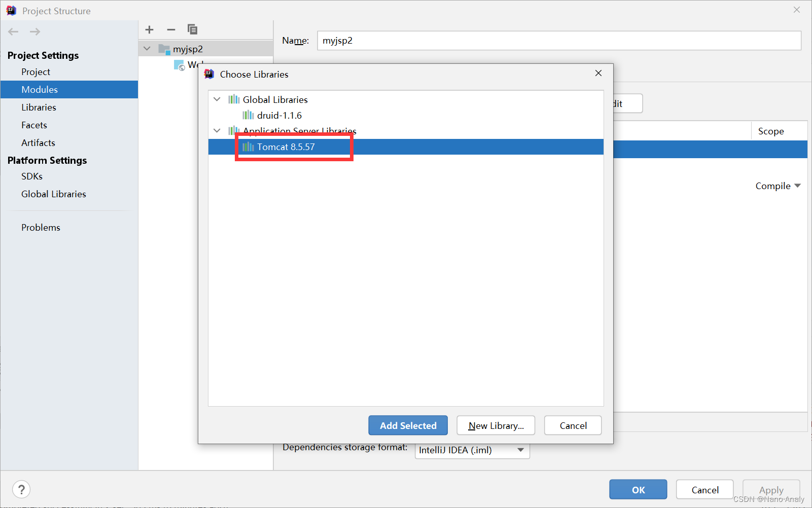Screen dimensions: 812x508
Task: Collapse the myjsp2 module tree node
Action: pyautogui.click(x=147, y=49)
